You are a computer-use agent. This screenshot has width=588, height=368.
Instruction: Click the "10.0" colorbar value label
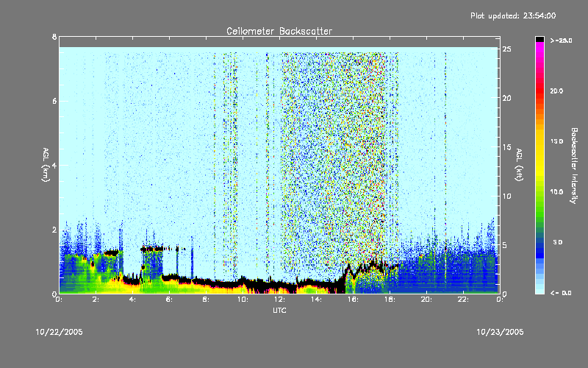(556, 192)
